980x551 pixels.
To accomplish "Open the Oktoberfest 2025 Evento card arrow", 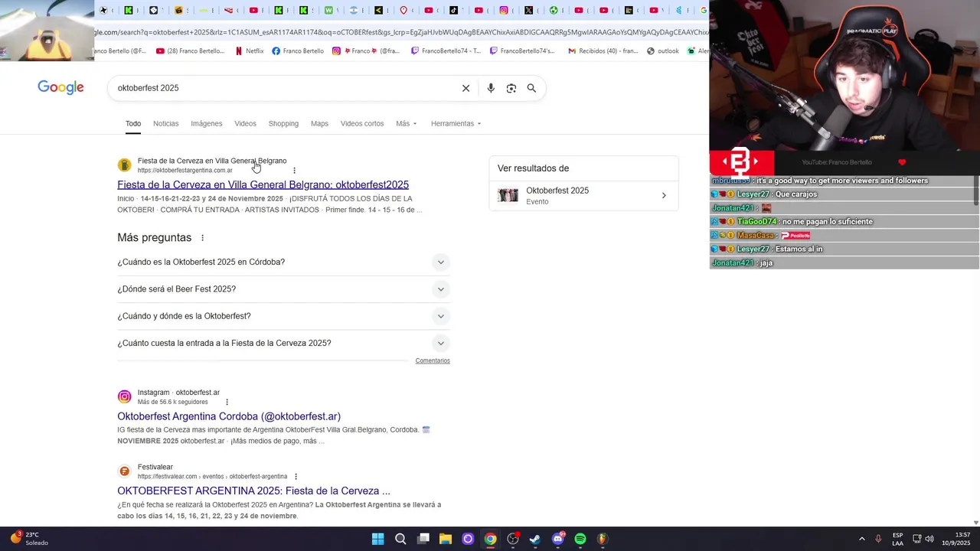I will 664,196.
